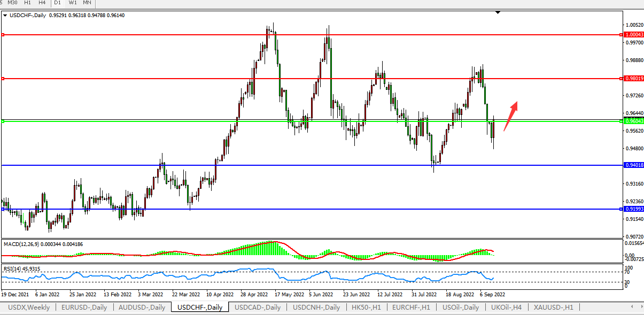Expand the USDCHF-,Daily chart title arrow
Screen dimensions: 644x315
pyautogui.click(x=5, y=16)
